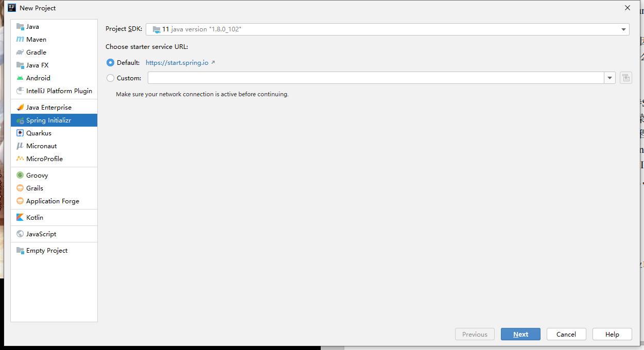Choose Groovy project type label

coord(37,176)
